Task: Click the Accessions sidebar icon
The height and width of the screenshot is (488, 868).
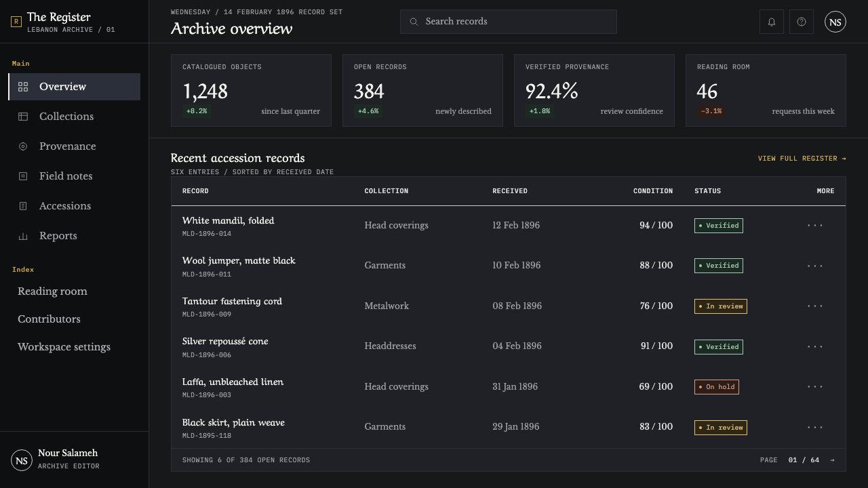Action: [23, 206]
